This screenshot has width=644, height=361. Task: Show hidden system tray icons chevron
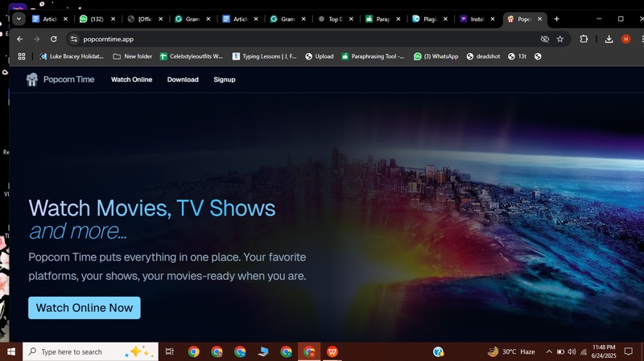tap(549, 351)
